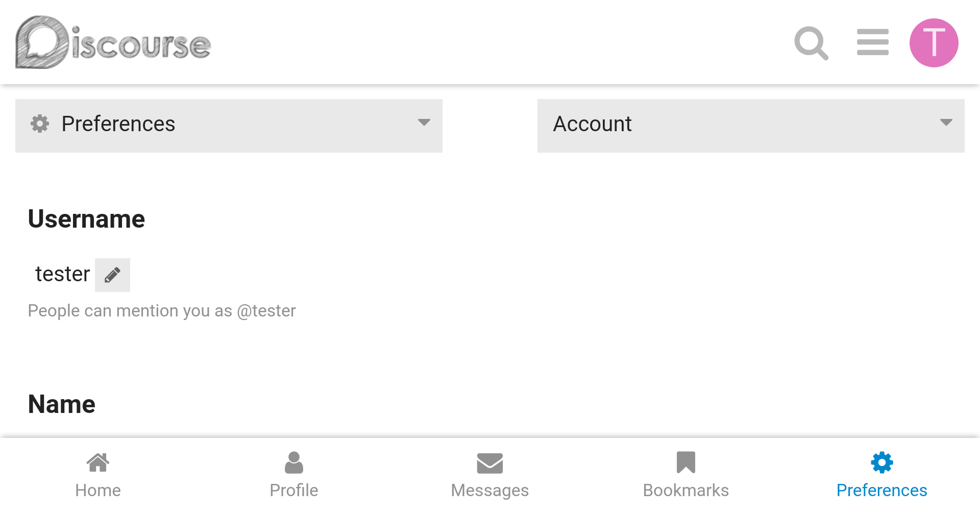The height and width of the screenshot is (513, 980).
Task: Tap the Messages envelope icon
Action: click(x=489, y=463)
